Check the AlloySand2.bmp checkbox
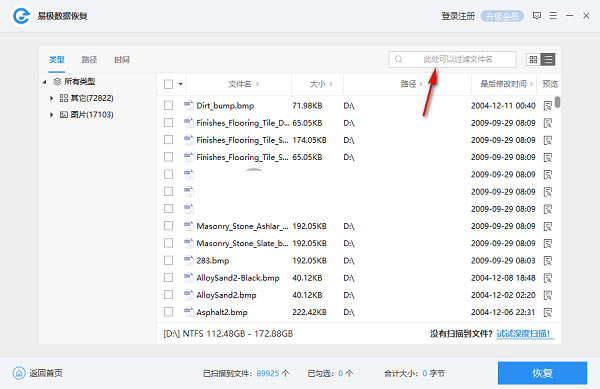This screenshot has width=600, height=389. (x=168, y=295)
